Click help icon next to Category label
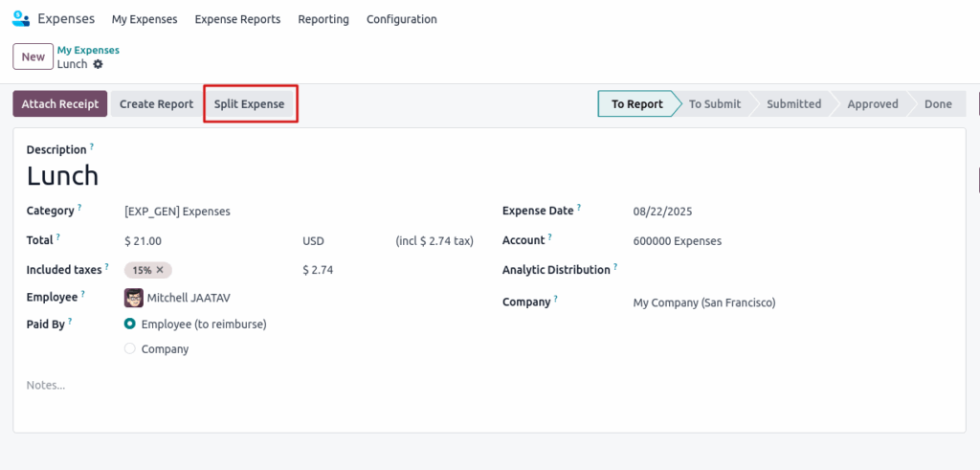 [x=79, y=208]
